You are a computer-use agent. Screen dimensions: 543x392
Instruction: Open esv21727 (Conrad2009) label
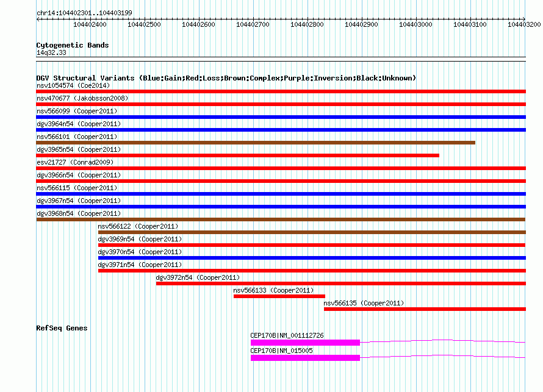[75, 162]
